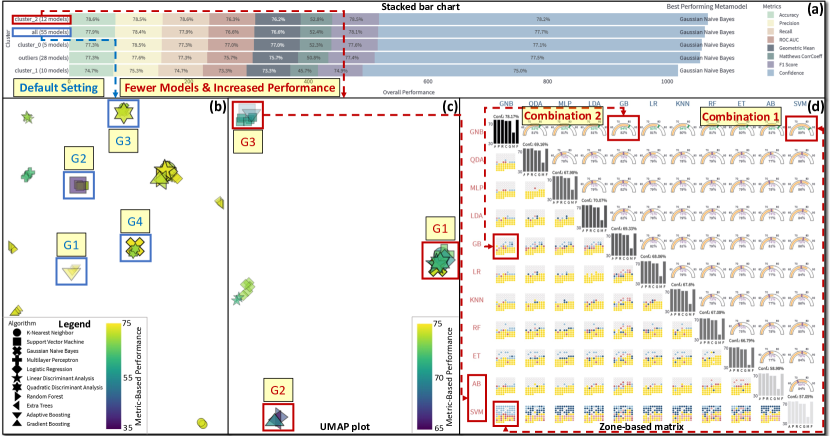Select the Confidence metric color swatch
Viewport: 830px width, 436px height.
770,72
